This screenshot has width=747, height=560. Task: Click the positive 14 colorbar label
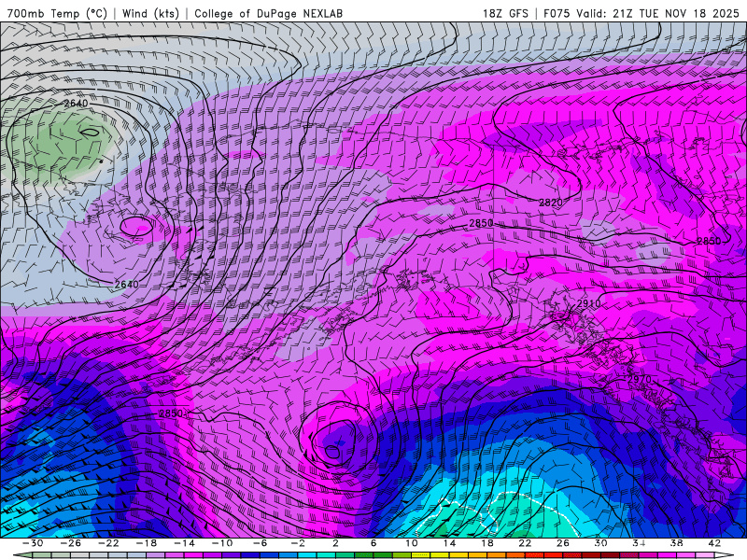449,543
